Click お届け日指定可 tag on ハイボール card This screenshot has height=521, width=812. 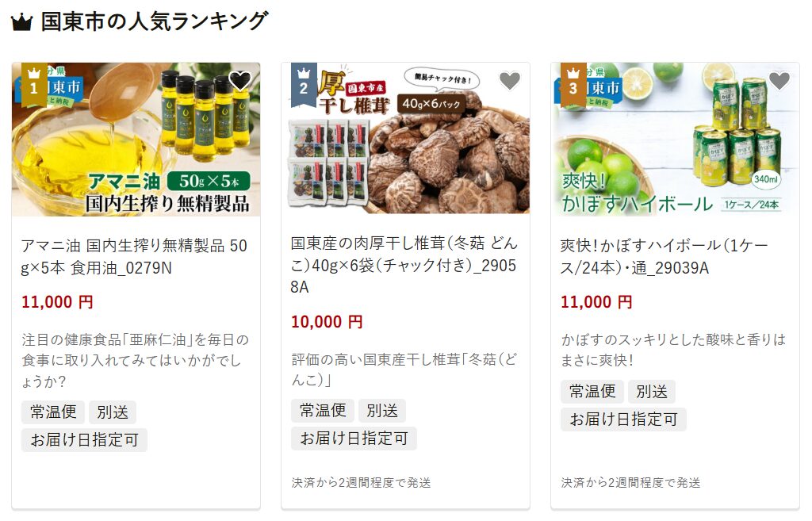(x=623, y=419)
